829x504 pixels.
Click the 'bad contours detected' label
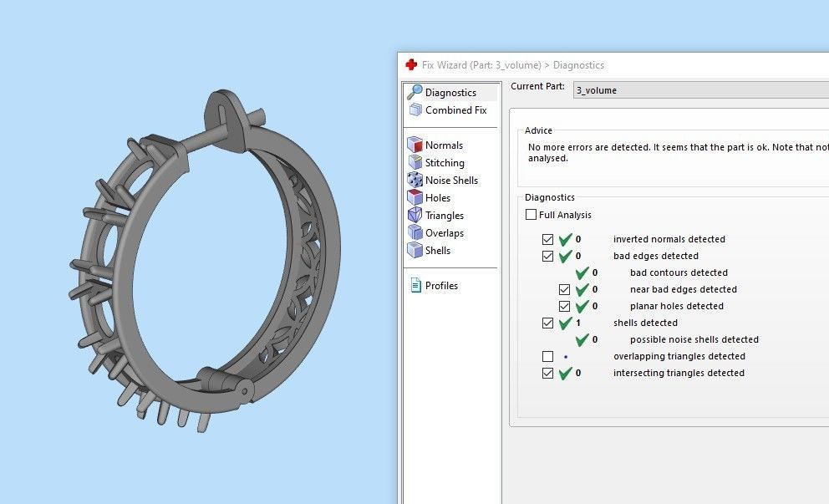click(679, 272)
